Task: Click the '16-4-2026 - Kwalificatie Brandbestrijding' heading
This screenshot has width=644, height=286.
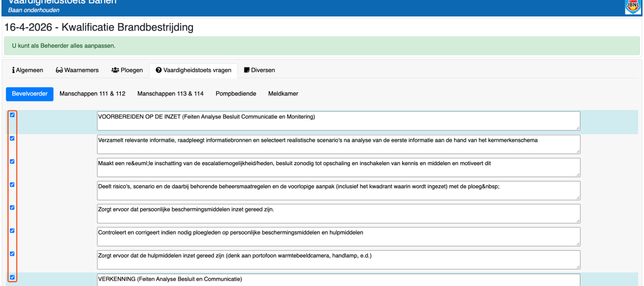Action: 99,28
